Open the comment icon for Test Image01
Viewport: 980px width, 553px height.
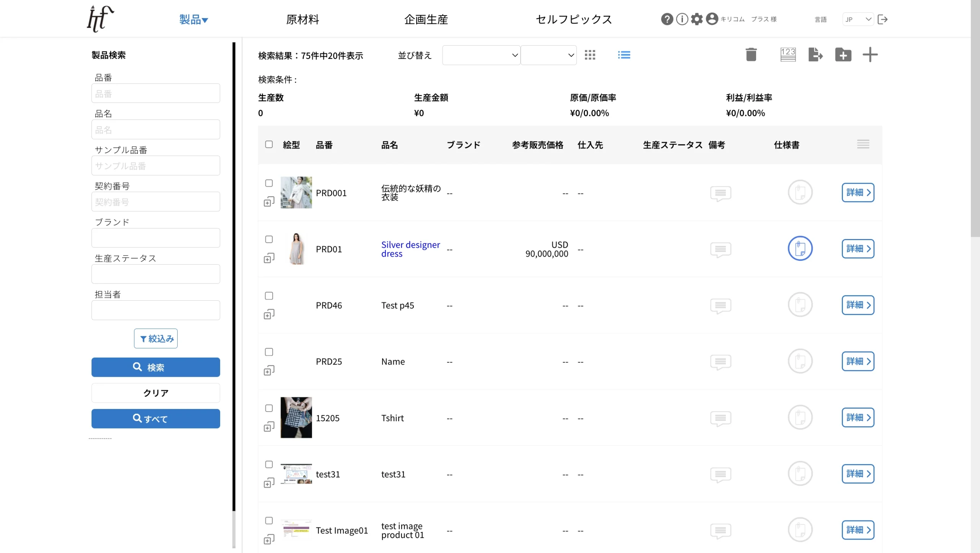pos(720,531)
